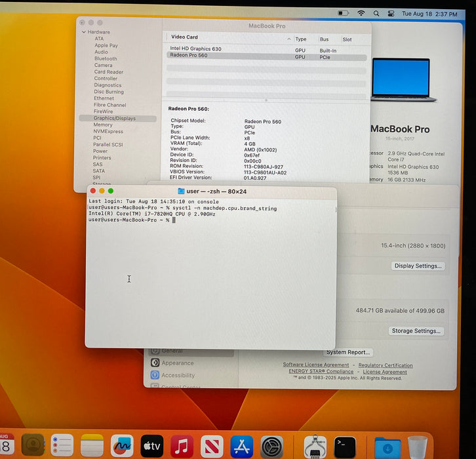This screenshot has height=459, width=476.
Task: Select Bluetooth in the Hardware list
Action: point(106,58)
